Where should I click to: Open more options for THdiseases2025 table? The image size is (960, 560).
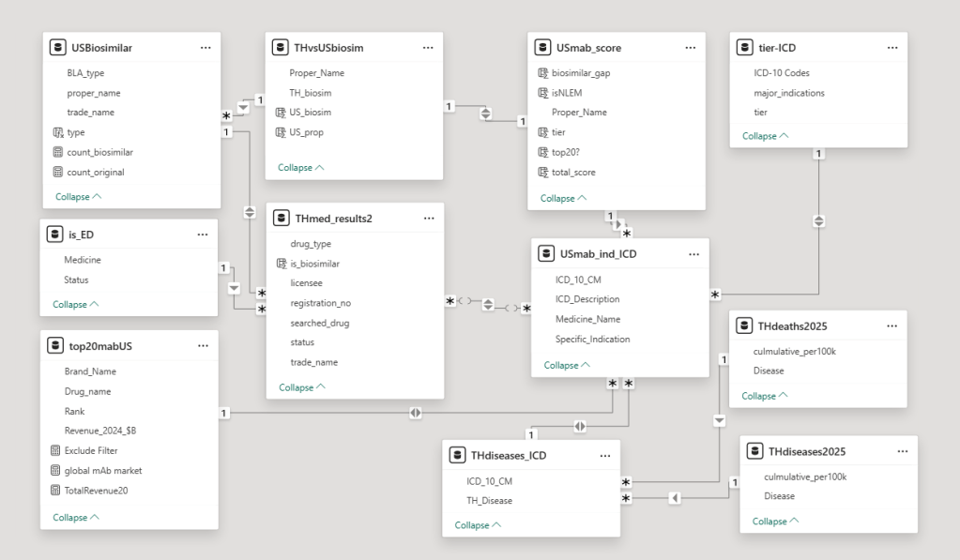[x=902, y=451]
